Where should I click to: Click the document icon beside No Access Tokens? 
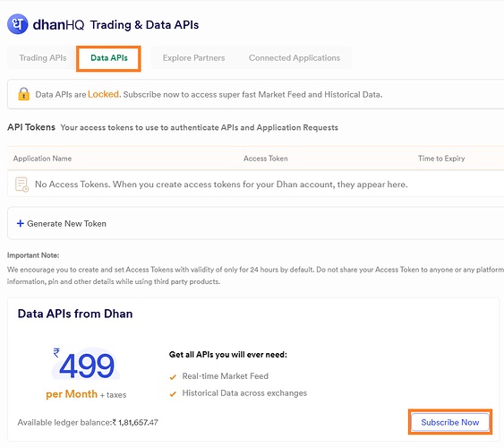[x=21, y=185]
